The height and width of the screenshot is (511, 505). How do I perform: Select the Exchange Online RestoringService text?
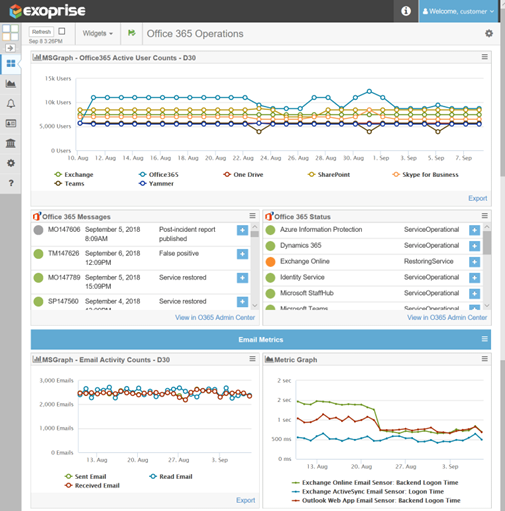(429, 261)
